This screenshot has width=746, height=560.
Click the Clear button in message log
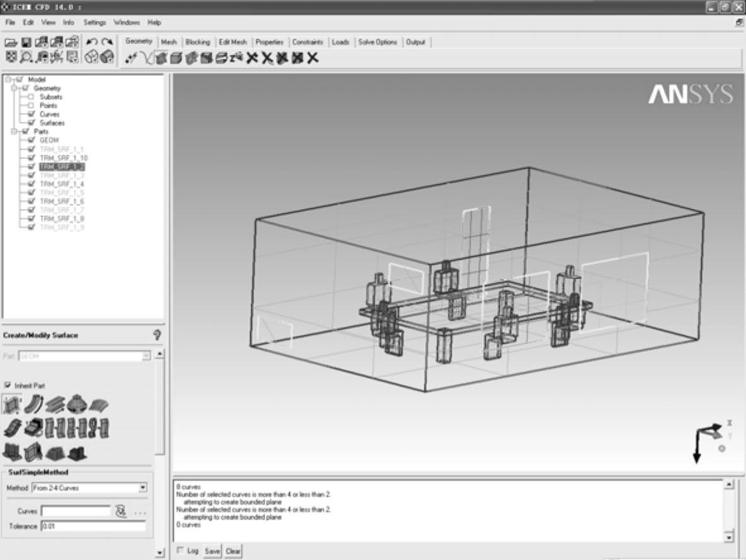tap(233, 551)
